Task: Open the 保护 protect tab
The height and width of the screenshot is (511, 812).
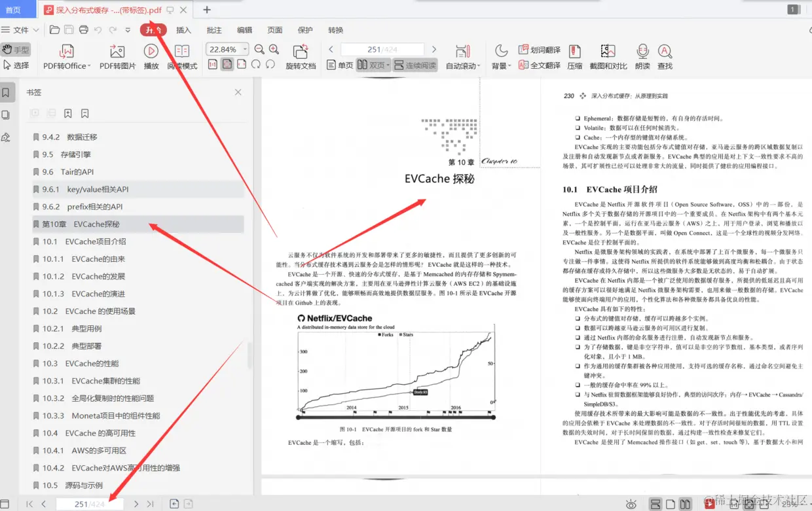Action: (x=305, y=30)
